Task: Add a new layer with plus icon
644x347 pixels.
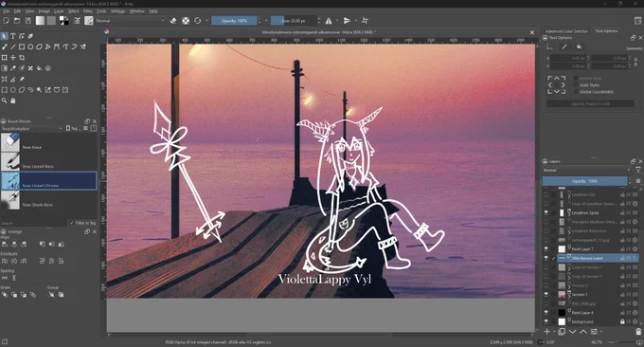Action: click(547, 332)
